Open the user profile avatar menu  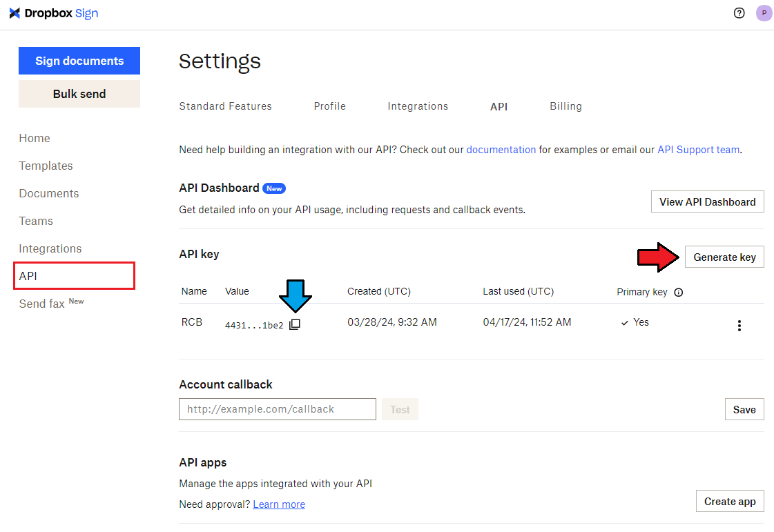[764, 13]
